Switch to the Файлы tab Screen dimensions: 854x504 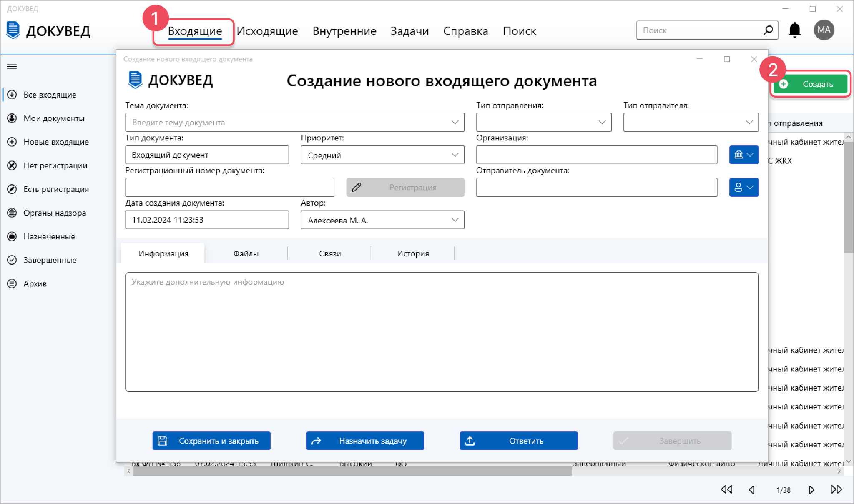click(x=246, y=253)
